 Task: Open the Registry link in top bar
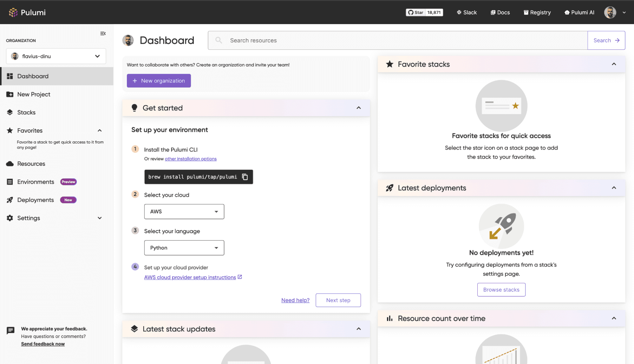[537, 12]
